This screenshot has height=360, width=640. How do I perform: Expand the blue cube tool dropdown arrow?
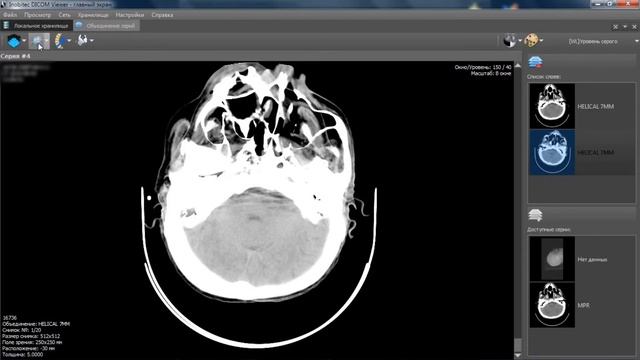click(24, 41)
